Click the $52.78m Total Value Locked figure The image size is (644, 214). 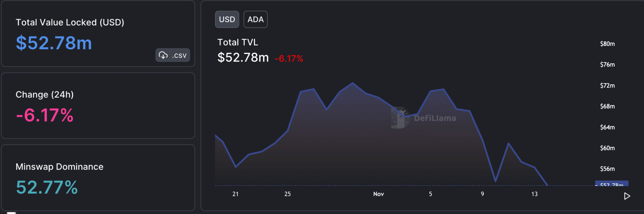pyautogui.click(x=54, y=43)
